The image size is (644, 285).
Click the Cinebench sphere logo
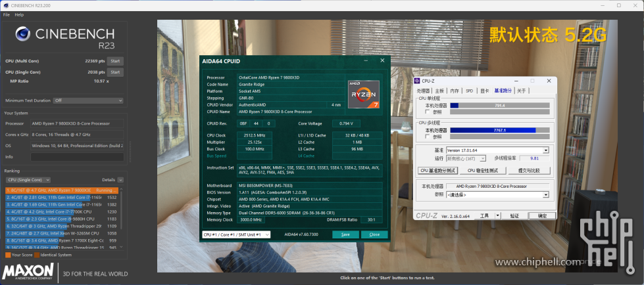(23, 34)
